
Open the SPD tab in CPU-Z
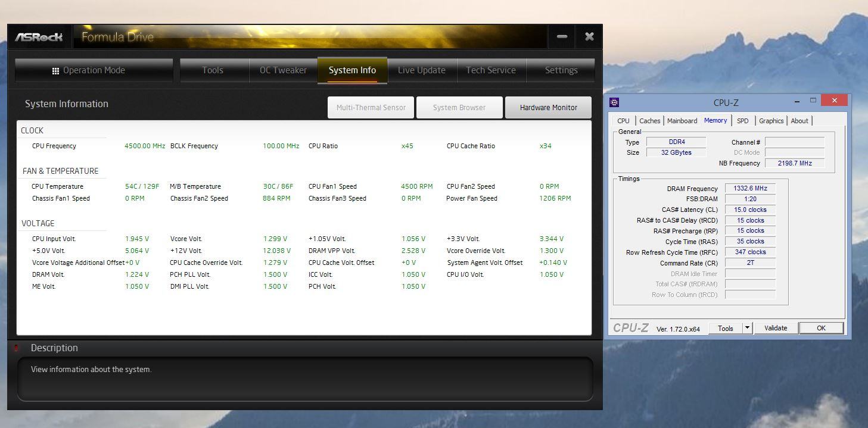[742, 121]
